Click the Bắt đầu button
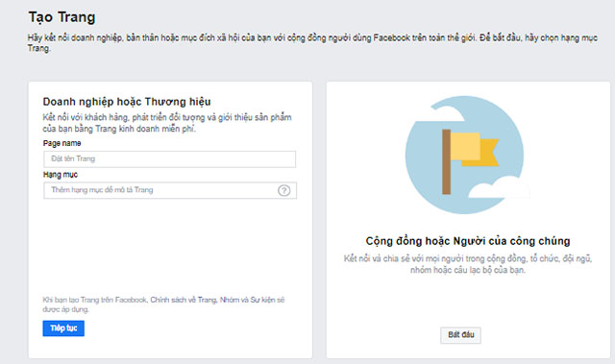 pyautogui.click(x=461, y=335)
